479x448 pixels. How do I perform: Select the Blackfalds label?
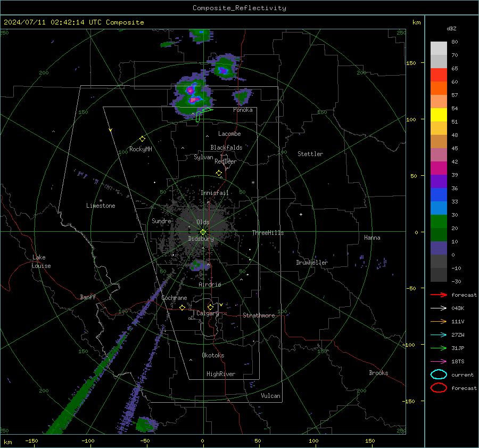coord(226,148)
